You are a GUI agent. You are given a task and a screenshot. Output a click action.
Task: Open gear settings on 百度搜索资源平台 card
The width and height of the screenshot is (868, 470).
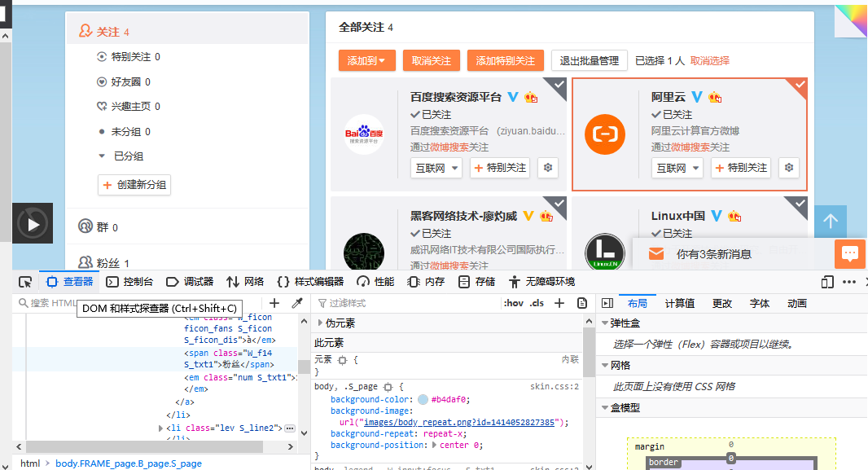[x=547, y=168]
